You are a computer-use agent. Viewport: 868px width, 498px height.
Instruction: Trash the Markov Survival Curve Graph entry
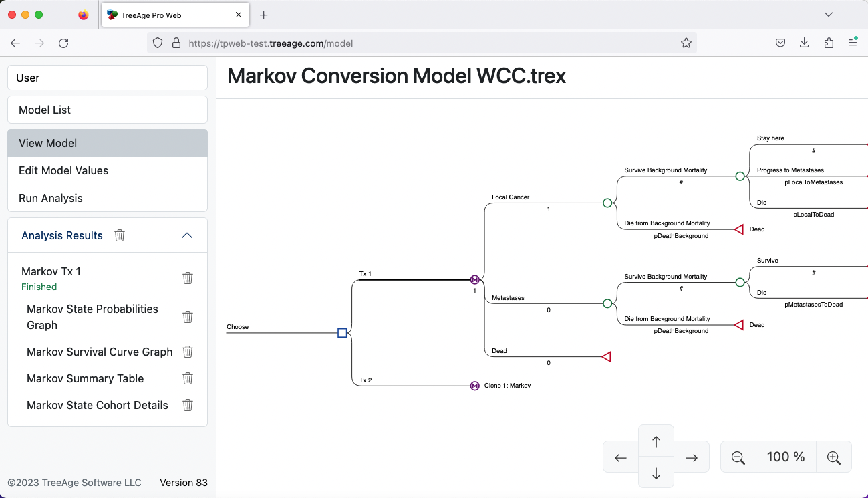pyautogui.click(x=188, y=352)
